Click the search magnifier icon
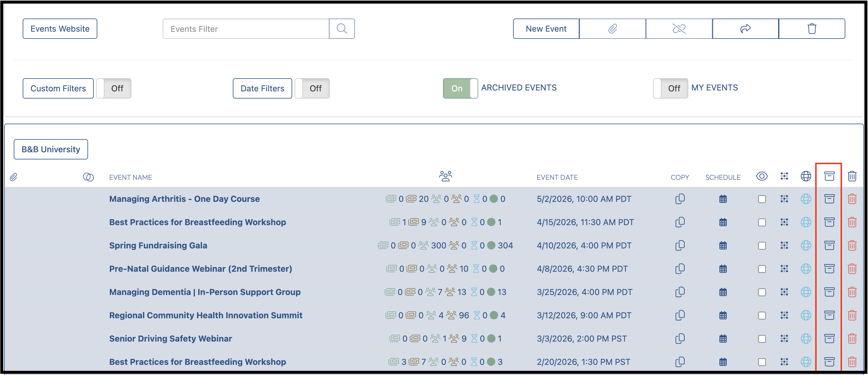The image size is (868, 375). tap(342, 29)
